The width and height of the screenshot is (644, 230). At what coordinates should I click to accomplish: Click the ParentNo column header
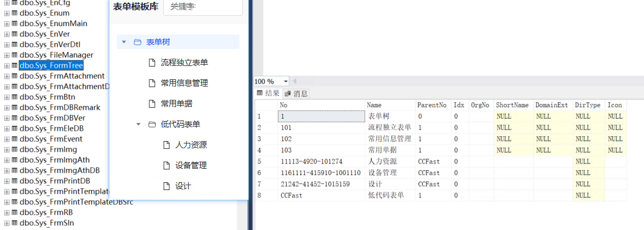(433, 105)
